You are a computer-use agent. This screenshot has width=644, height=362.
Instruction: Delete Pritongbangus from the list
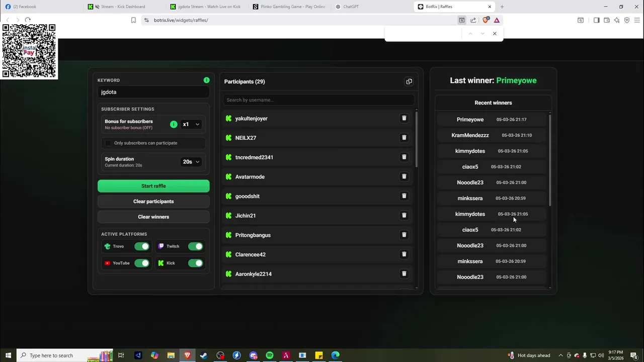(404, 235)
